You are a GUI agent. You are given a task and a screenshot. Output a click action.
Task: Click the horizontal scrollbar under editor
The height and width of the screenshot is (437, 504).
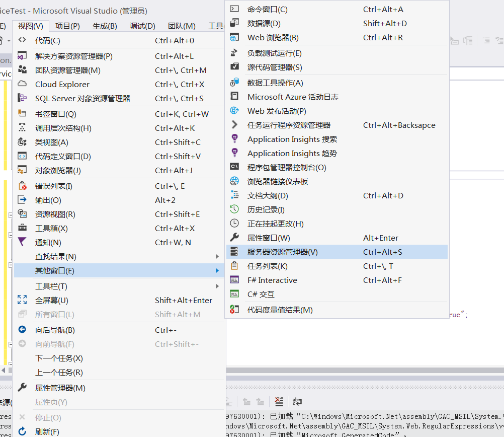[365, 371]
